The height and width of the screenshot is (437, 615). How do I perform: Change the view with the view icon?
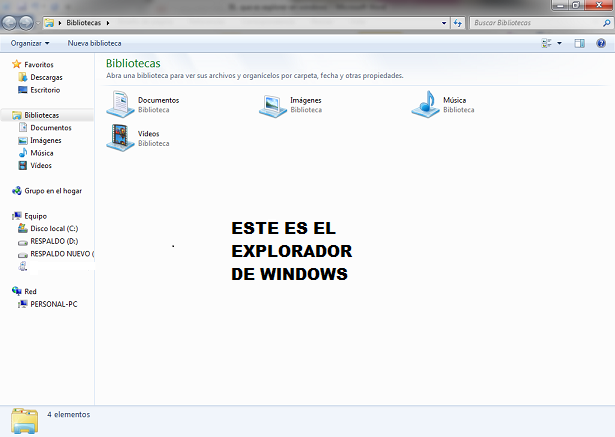[x=546, y=43]
